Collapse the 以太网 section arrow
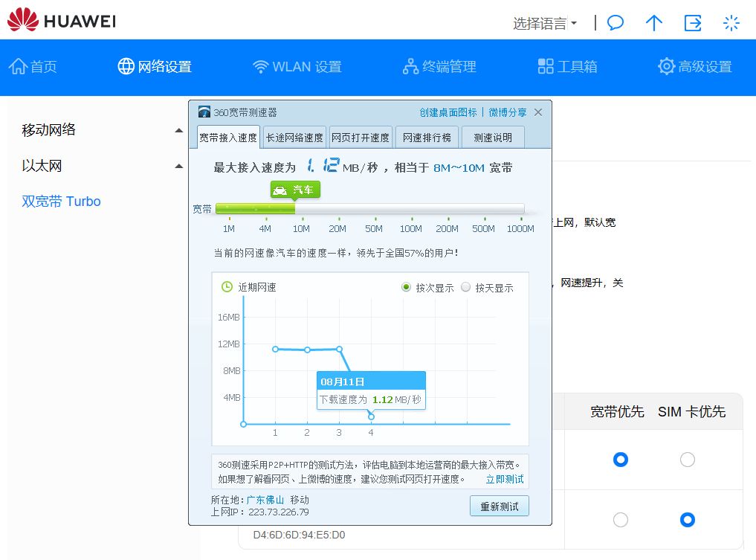 [x=178, y=167]
